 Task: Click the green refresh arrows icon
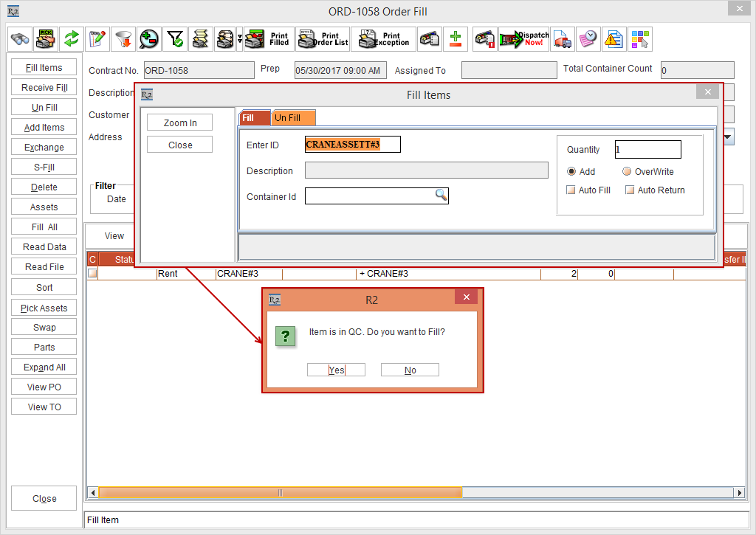pos(71,39)
